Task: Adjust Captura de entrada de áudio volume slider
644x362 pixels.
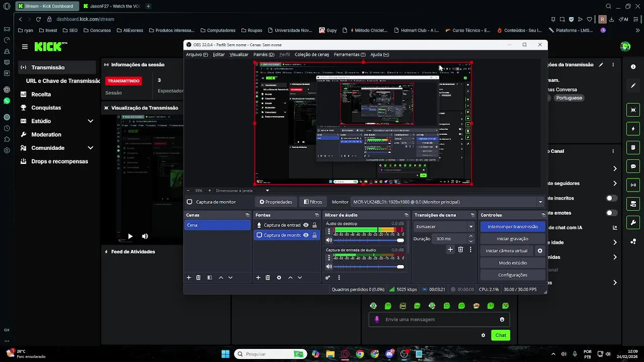Action: tap(369, 266)
